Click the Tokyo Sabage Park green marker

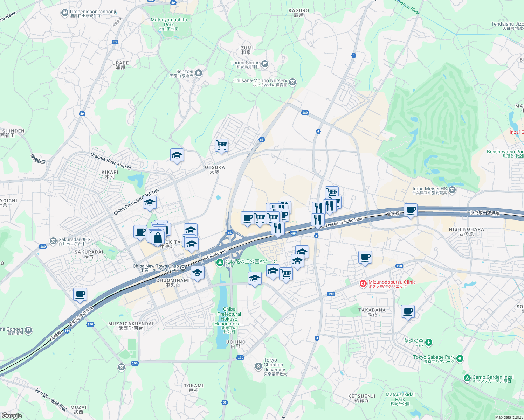(459, 358)
